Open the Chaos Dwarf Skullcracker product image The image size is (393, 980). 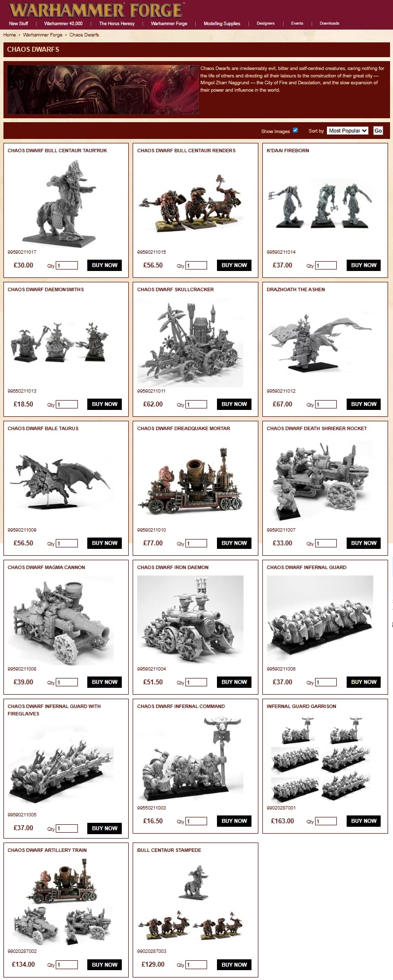(x=190, y=342)
